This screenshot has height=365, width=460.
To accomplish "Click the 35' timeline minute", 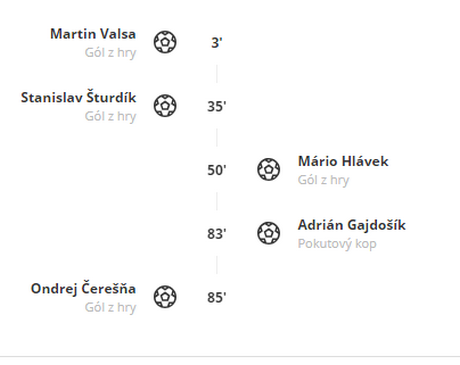I will pyautogui.click(x=217, y=106).
